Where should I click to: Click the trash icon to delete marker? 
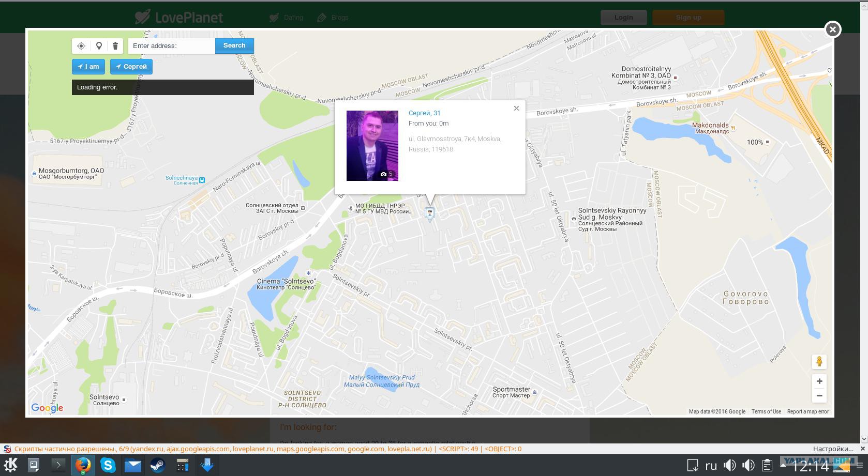click(x=115, y=46)
